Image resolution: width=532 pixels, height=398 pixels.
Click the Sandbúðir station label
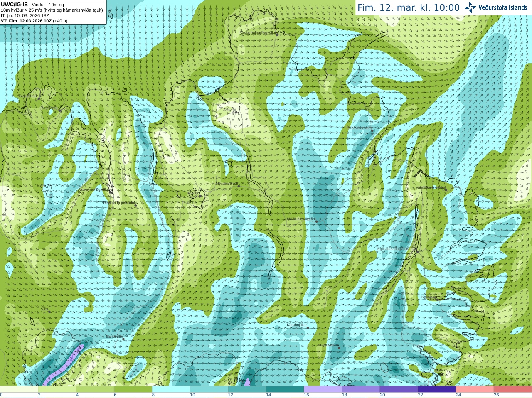click(114, 337)
